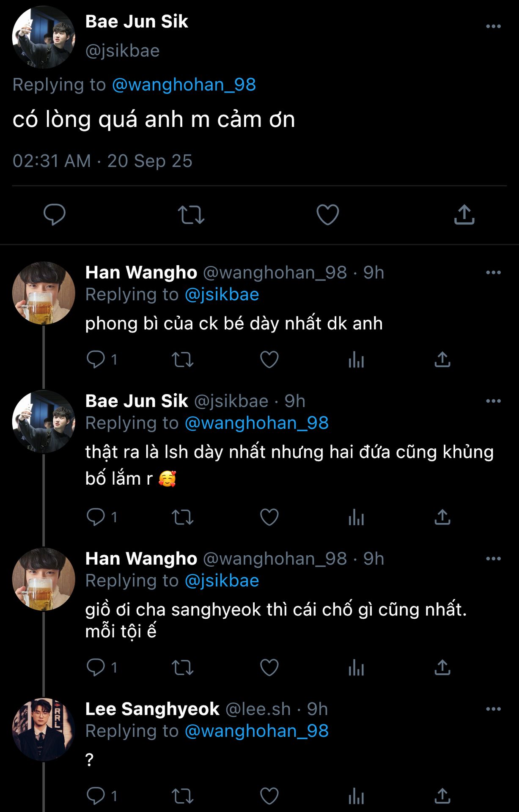
Task: Open @wanghohan_98 mention link in main tweet
Action: (184, 85)
